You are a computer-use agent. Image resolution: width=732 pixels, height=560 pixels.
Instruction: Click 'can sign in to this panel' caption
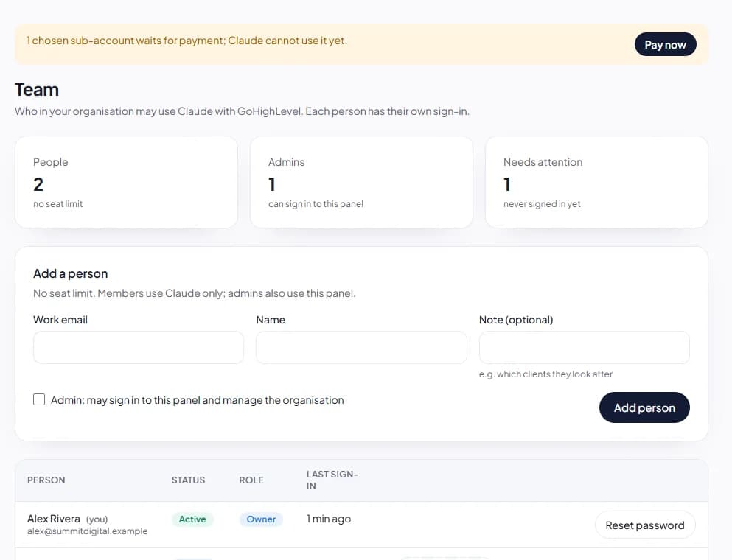(x=316, y=204)
